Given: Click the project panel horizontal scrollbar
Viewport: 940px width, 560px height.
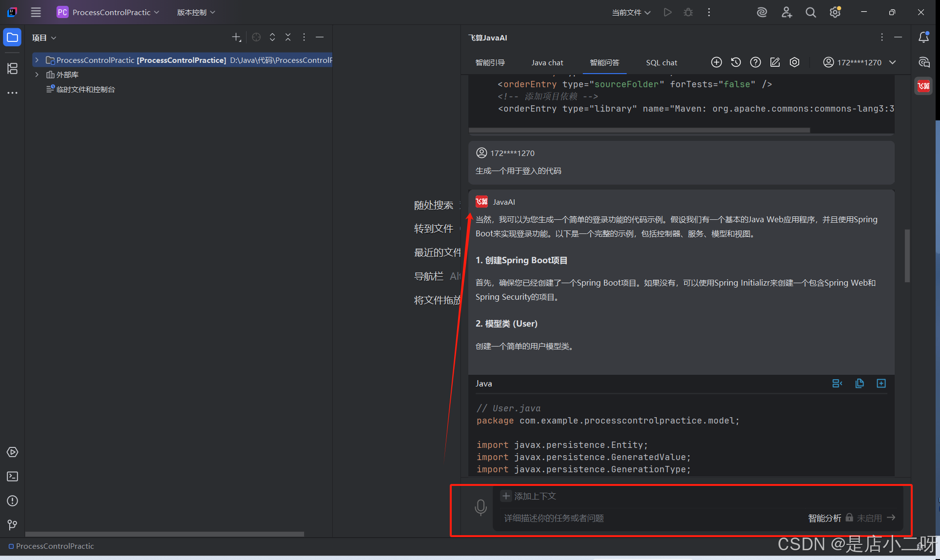Looking at the screenshot, I should tap(165, 534).
